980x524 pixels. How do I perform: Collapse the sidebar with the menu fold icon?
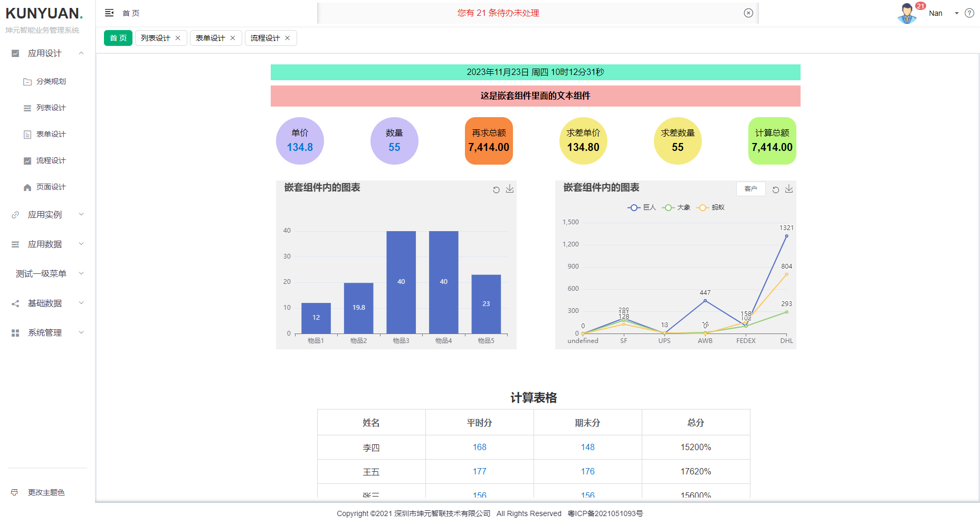[x=109, y=13]
